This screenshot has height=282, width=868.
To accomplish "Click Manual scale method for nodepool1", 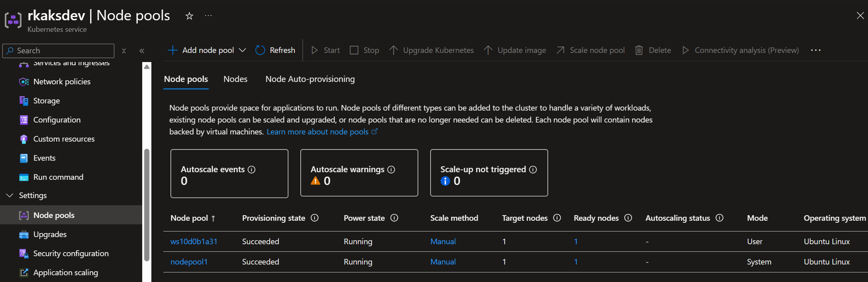I will point(443,262).
